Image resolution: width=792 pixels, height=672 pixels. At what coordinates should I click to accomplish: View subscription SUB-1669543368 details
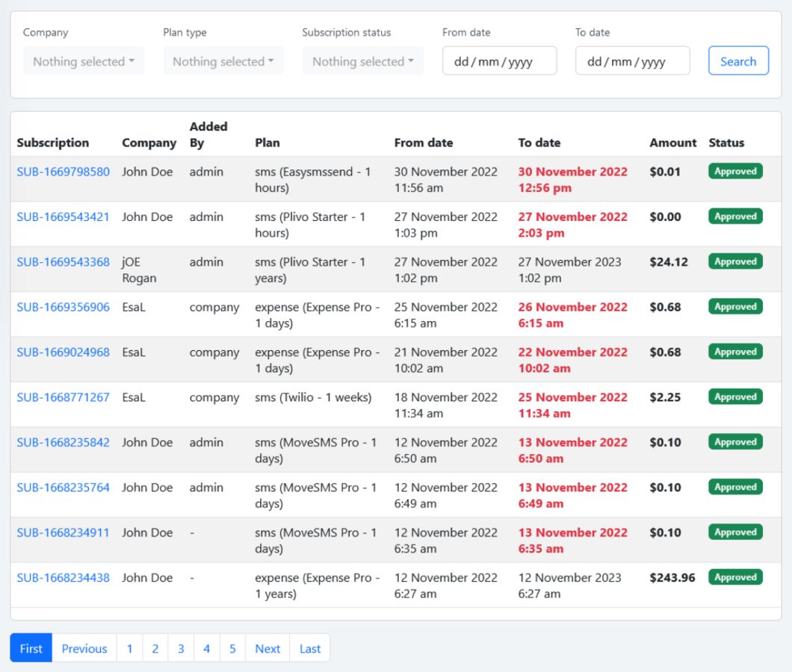[64, 262]
